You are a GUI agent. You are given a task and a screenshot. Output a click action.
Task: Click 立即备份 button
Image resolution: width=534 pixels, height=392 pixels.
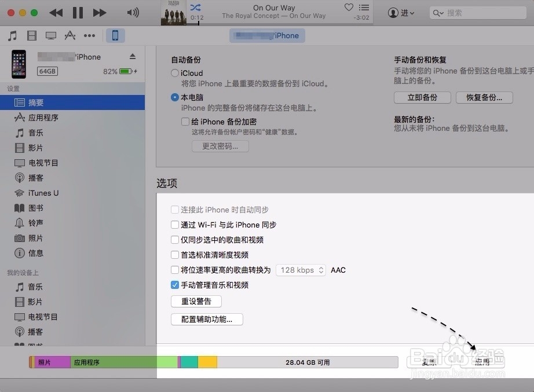pos(422,97)
